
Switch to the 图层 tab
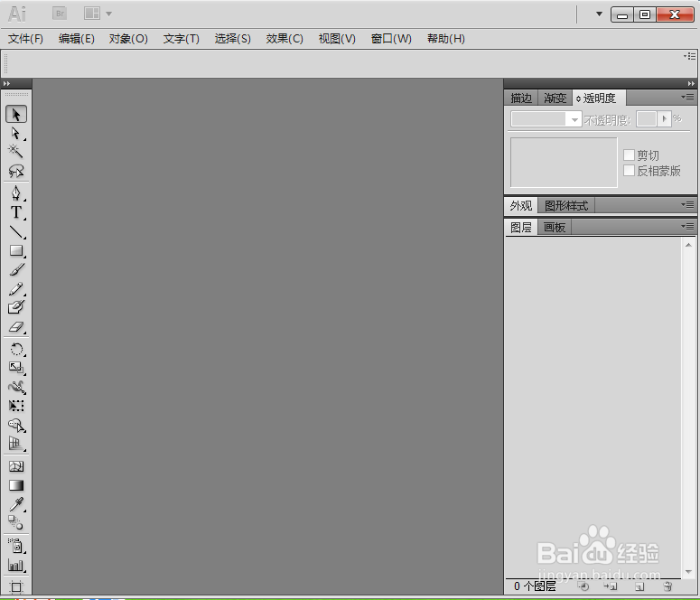pos(521,228)
